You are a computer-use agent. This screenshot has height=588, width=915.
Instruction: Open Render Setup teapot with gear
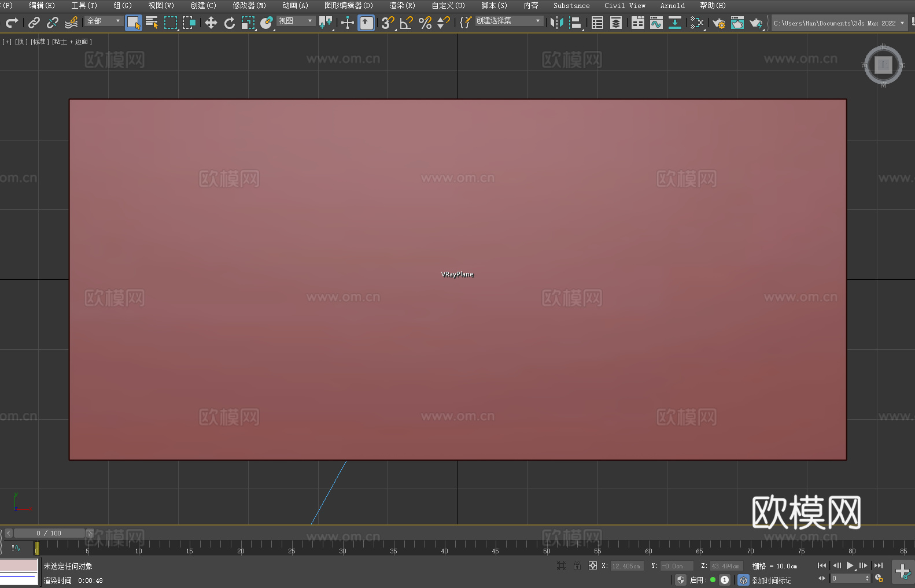[718, 23]
